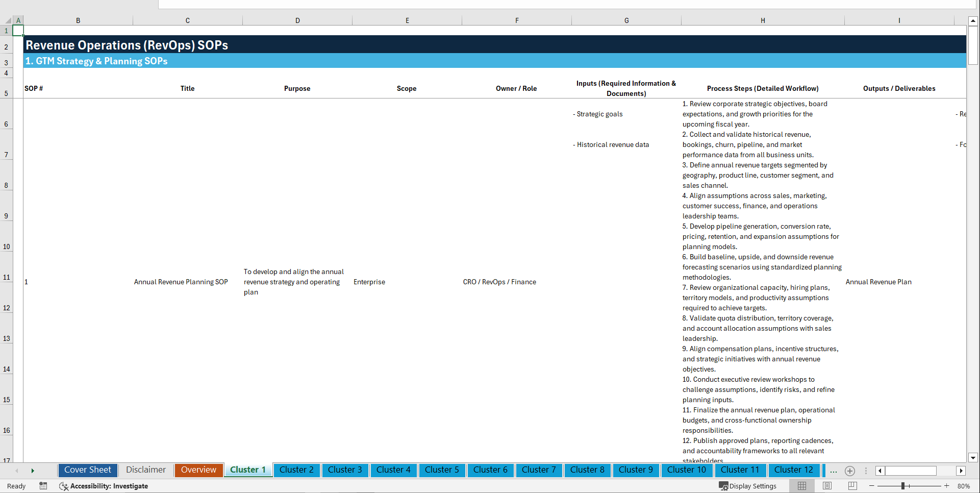Click '- Historical revenue data' cell
980x493 pixels.
point(611,144)
